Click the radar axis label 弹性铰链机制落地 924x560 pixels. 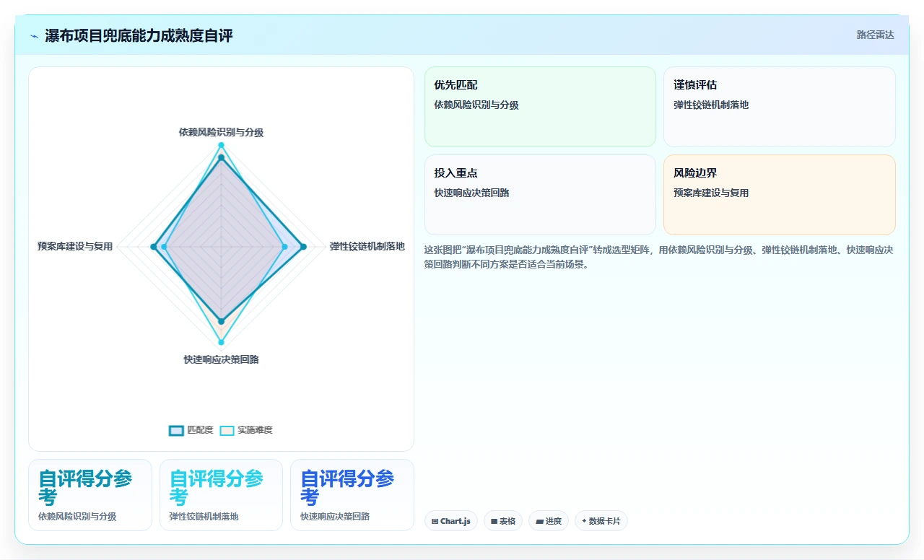coord(367,247)
